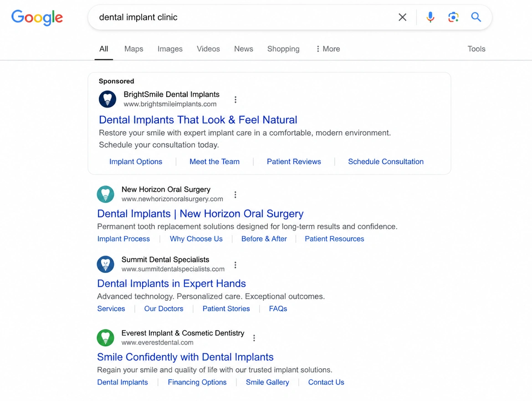Viewport: 532px width, 401px height.
Task: Click the Google logo
Action: click(x=37, y=17)
